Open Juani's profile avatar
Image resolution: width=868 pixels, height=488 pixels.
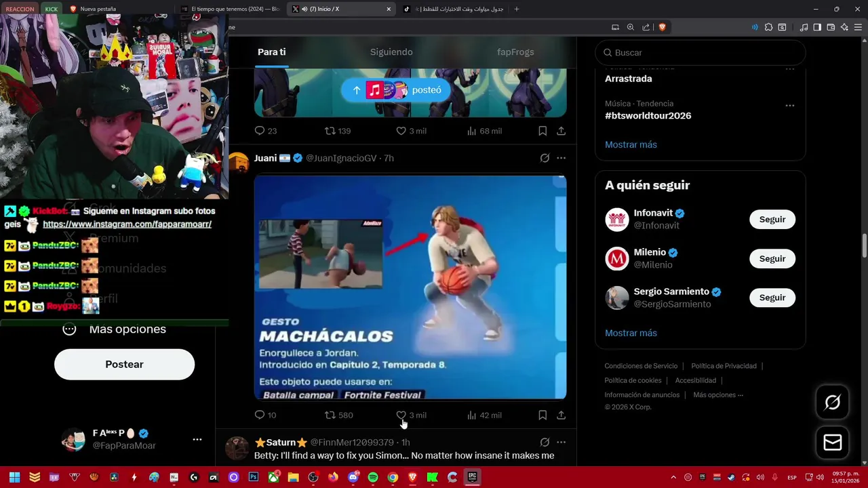pyautogui.click(x=237, y=163)
